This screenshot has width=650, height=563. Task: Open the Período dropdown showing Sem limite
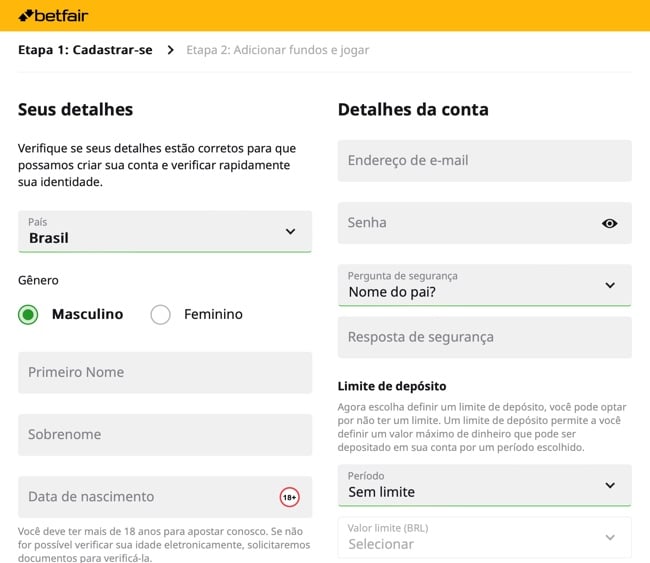pyautogui.click(x=485, y=485)
